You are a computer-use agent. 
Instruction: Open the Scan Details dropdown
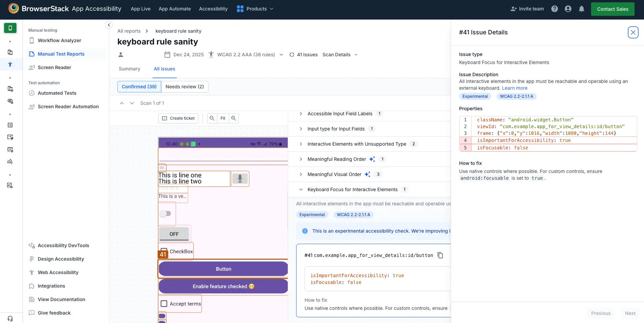click(x=340, y=55)
